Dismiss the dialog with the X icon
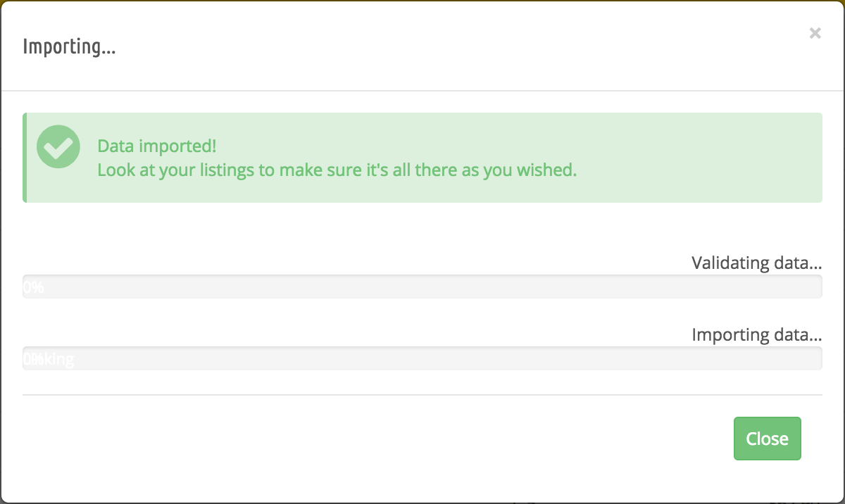 (x=815, y=33)
